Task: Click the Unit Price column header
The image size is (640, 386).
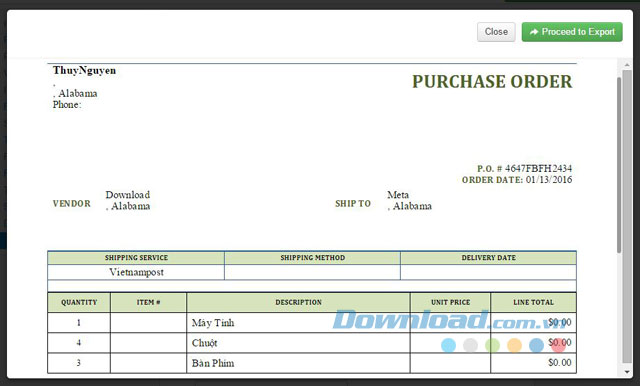Action: pos(451,302)
